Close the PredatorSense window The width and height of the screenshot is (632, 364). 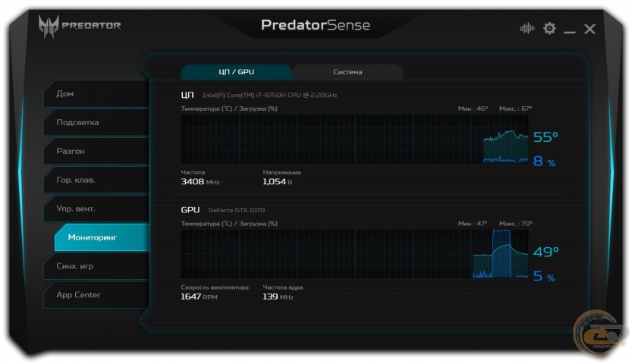pos(590,29)
